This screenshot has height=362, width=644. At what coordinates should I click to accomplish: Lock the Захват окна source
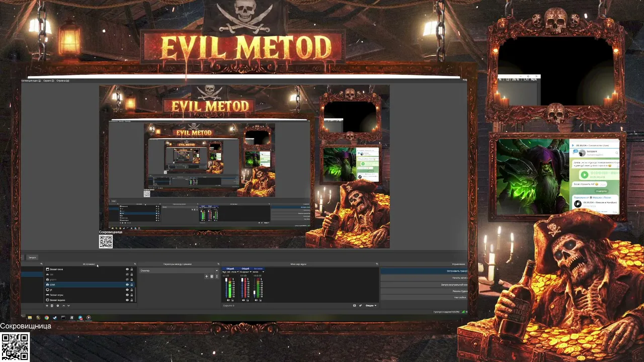[132, 269]
